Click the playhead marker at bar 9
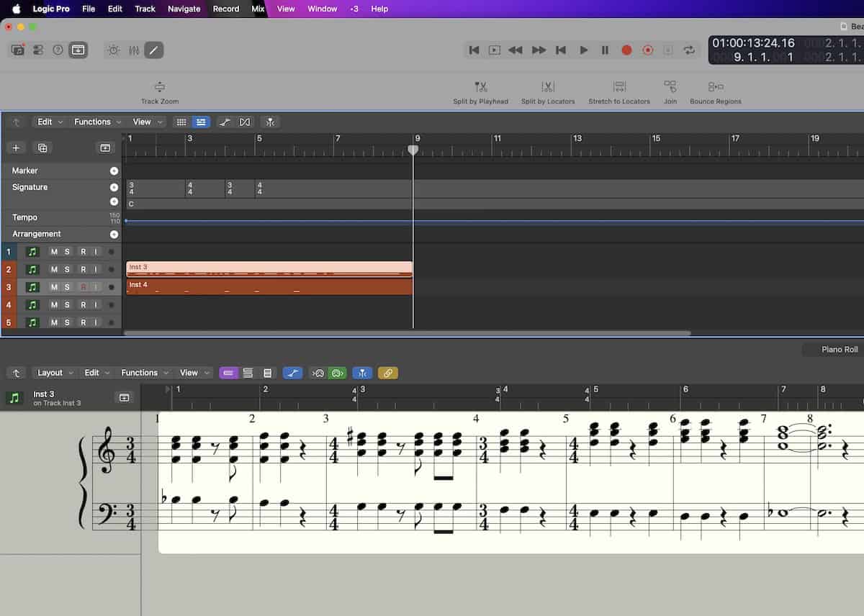The width and height of the screenshot is (864, 616). click(413, 150)
